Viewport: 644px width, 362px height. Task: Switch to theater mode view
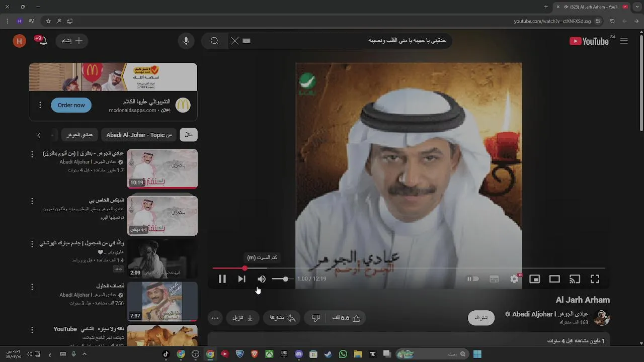(x=554, y=279)
